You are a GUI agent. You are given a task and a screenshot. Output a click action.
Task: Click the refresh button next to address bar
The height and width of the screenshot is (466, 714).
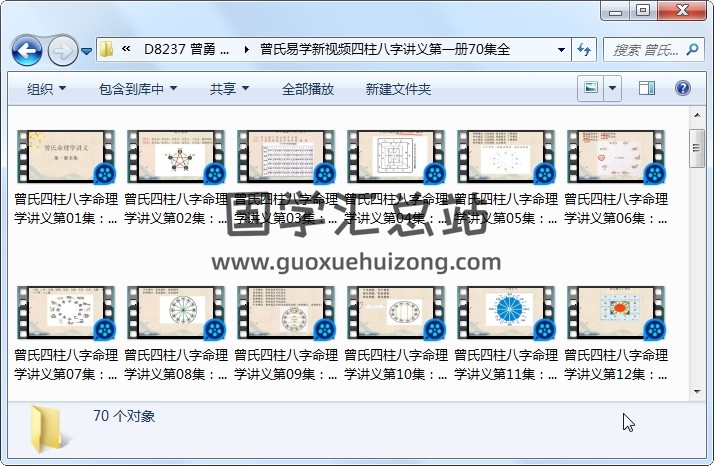pos(584,49)
